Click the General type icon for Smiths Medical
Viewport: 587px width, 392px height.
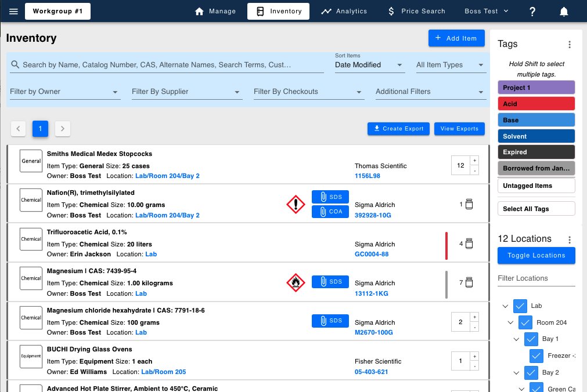(31, 161)
